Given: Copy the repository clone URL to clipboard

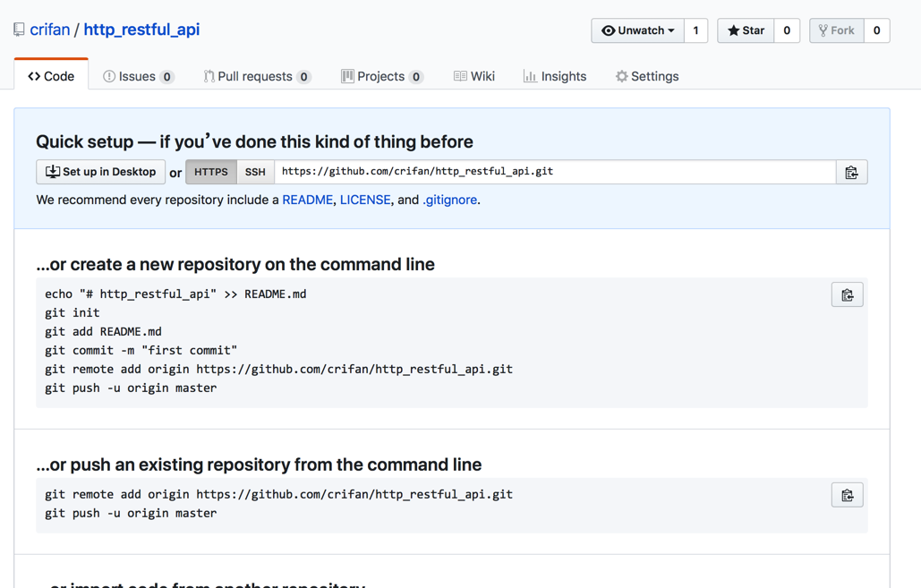Looking at the screenshot, I should 851,172.
